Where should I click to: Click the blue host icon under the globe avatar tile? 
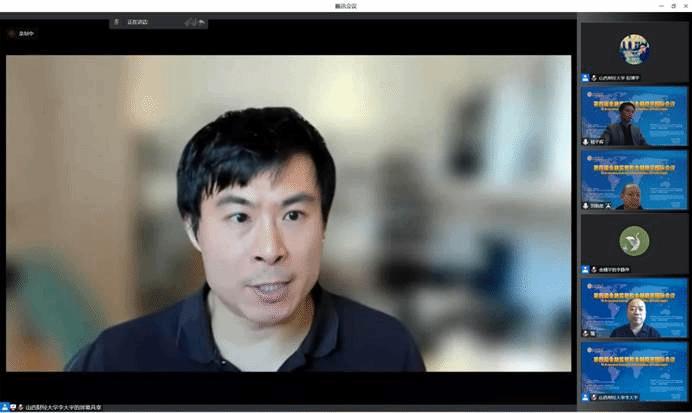[x=586, y=77]
